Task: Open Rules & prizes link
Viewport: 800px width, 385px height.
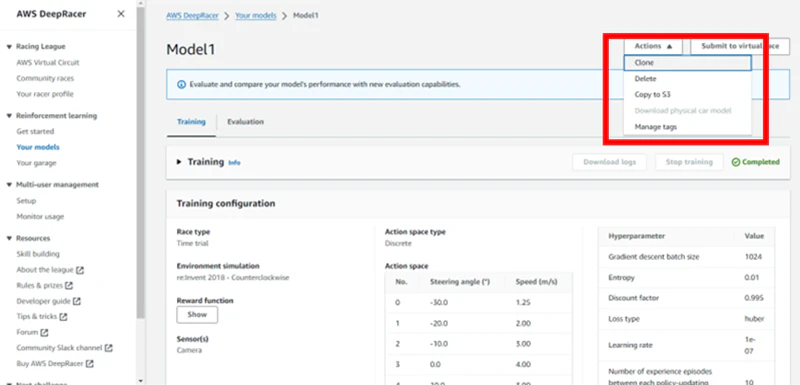Action: tap(40, 286)
